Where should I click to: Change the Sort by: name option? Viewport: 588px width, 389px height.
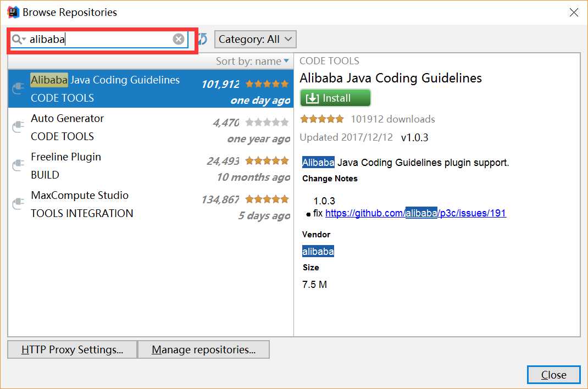pyautogui.click(x=252, y=61)
